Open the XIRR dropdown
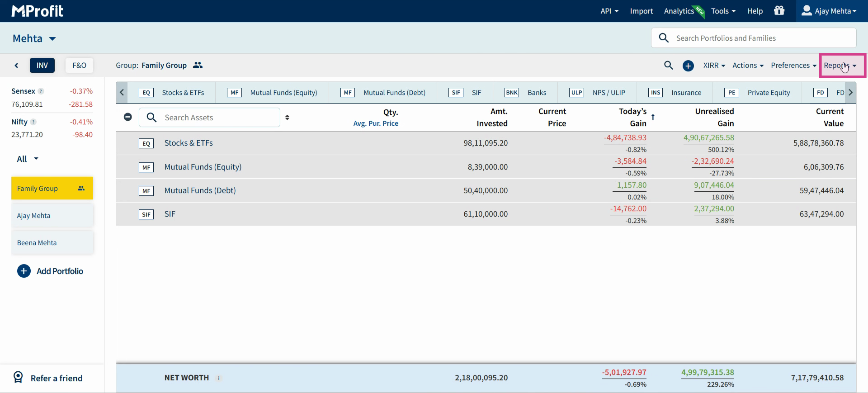The width and height of the screenshot is (868, 393). pos(714,65)
